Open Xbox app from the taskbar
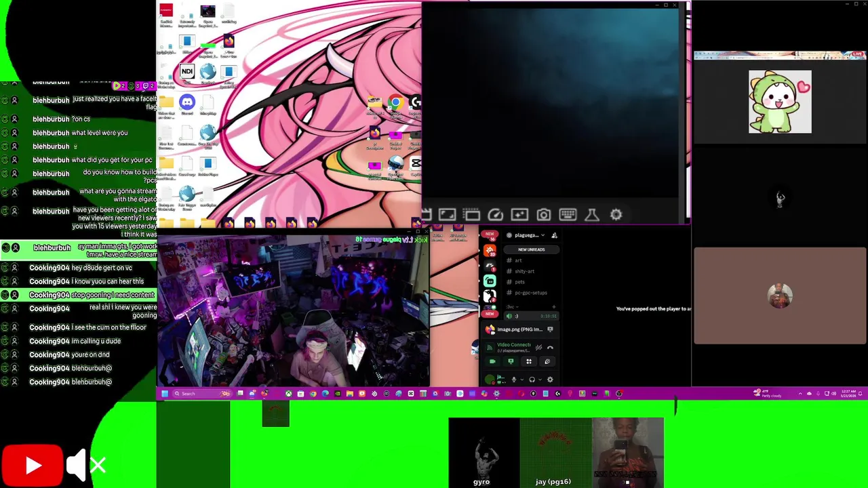 click(289, 393)
